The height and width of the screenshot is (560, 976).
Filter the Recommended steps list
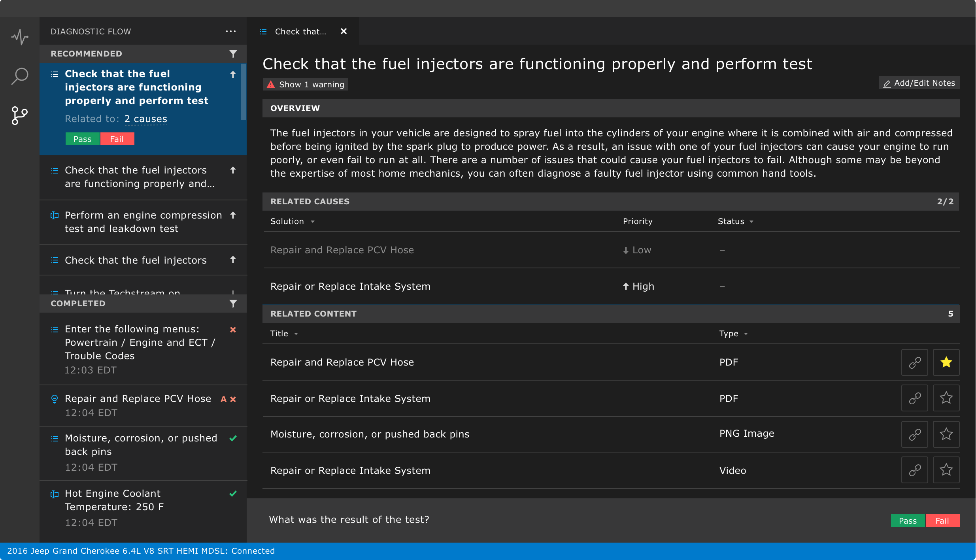click(233, 54)
